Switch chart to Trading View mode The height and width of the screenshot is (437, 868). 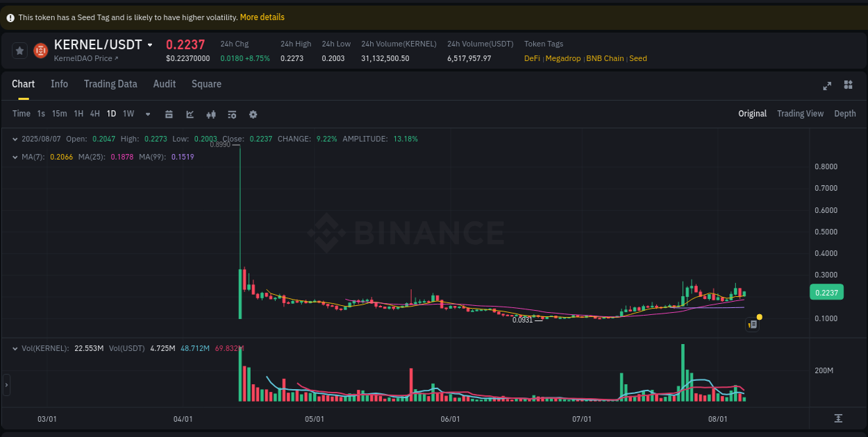tap(800, 113)
